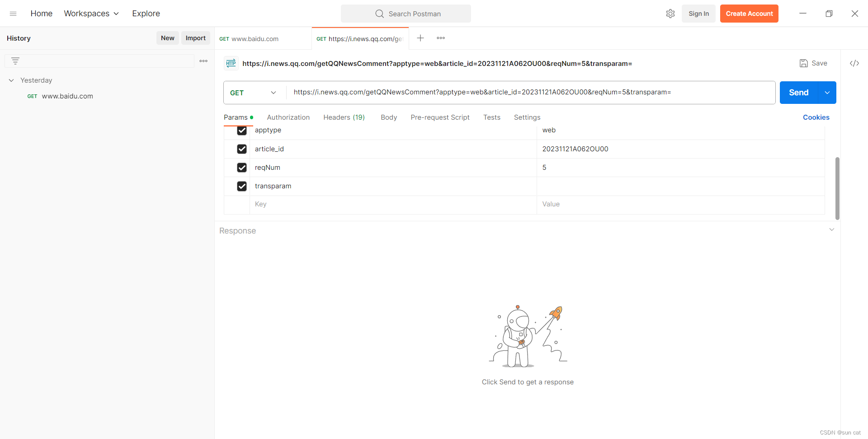Open the Send options arrow
The image size is (868, 439).
827,93
